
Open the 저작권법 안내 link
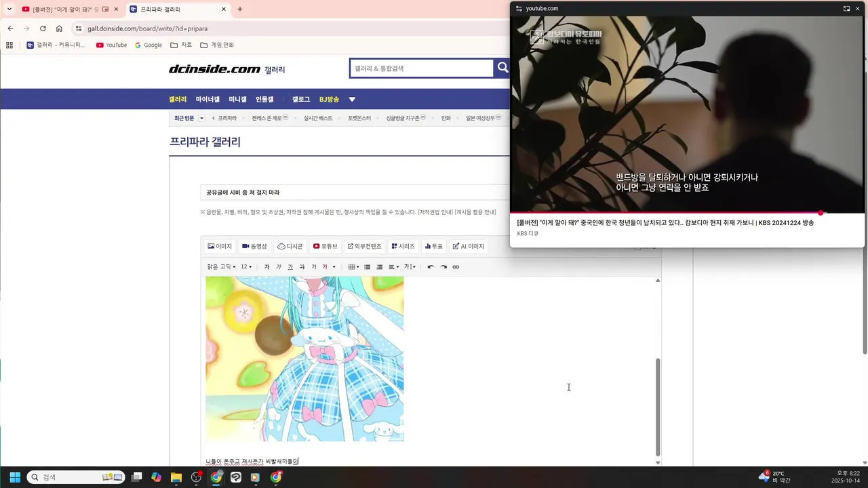(x=435, y=212)
